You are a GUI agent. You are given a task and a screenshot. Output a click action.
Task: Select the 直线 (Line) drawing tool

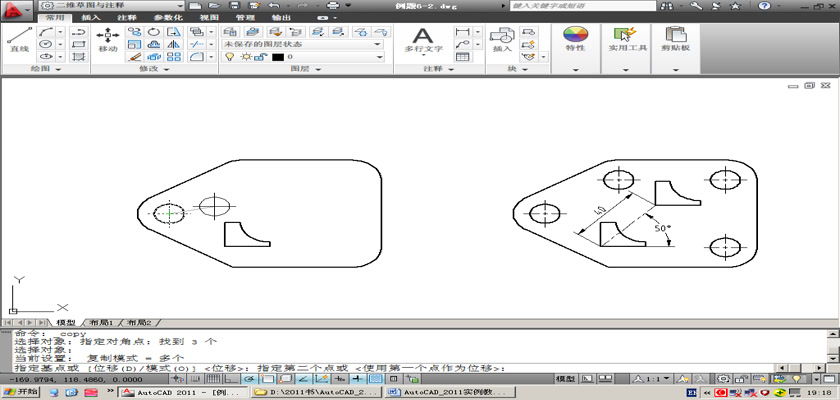coord(17,39)
